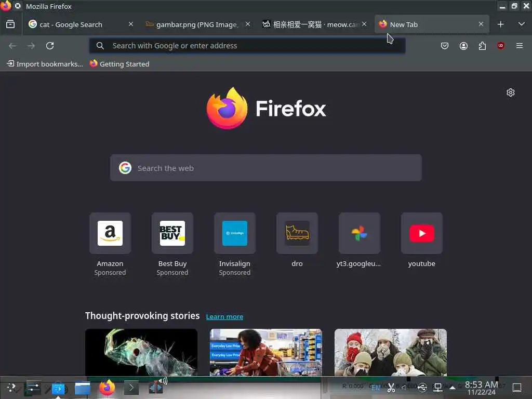
Task: Close the New Tab tab
Action: [481, 24]
